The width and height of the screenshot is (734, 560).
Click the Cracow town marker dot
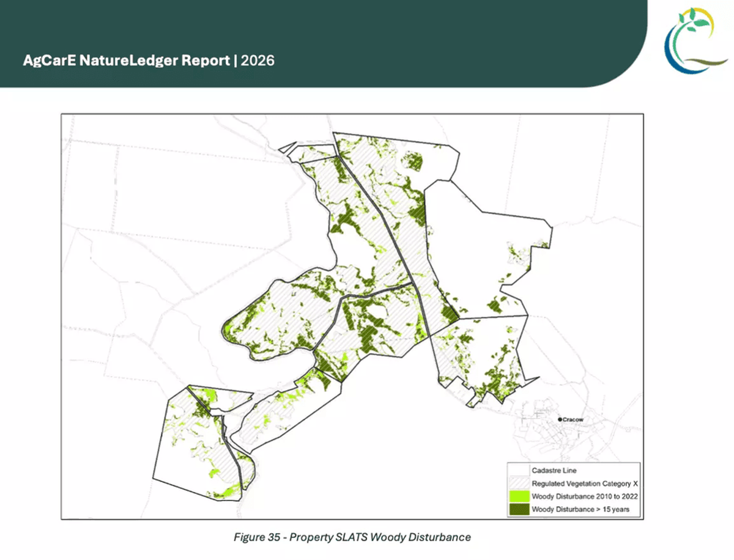(560, 420)
